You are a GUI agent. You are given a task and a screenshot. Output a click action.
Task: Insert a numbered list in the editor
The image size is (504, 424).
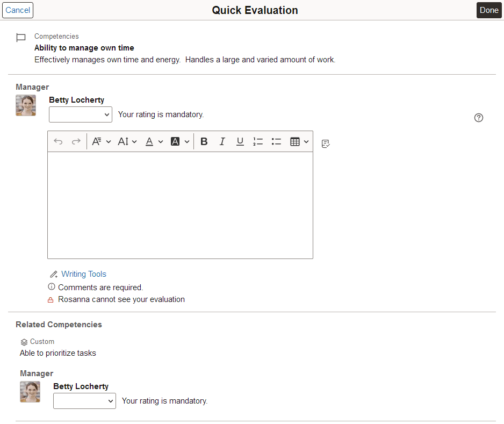(258, 141)
